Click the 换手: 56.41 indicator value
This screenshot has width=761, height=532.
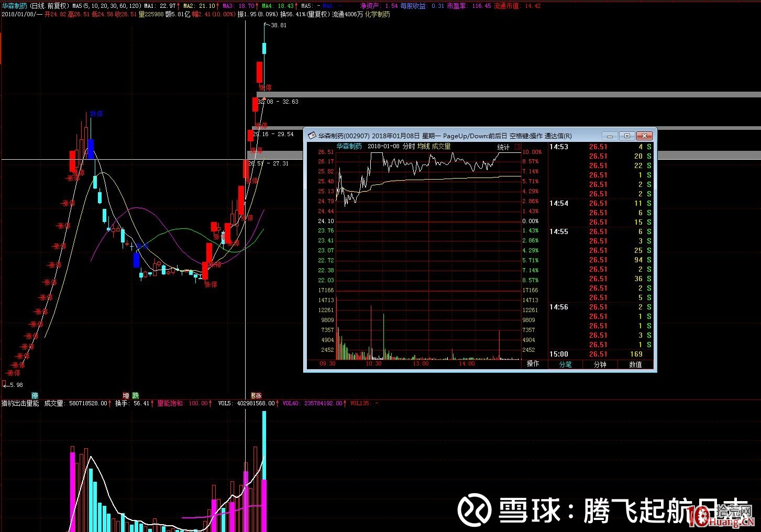(x=134, y=403)
